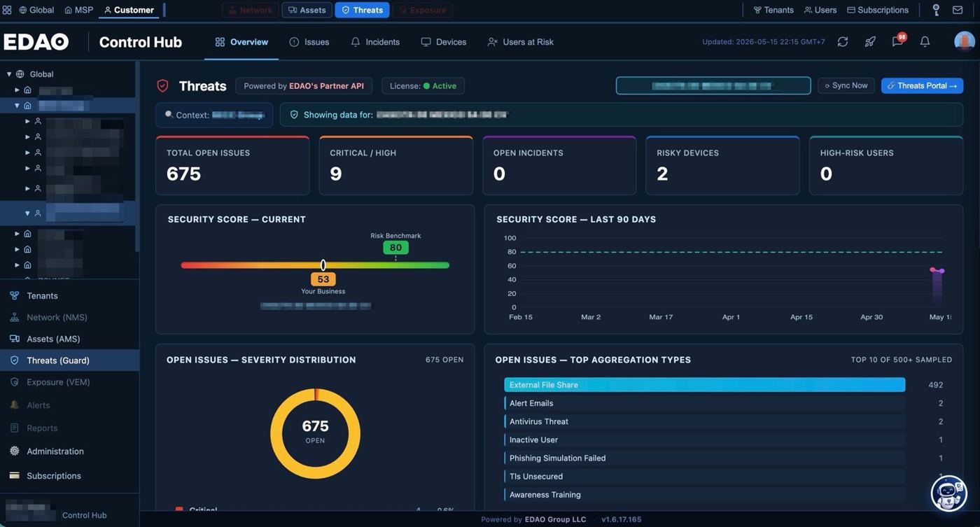Collapse the Global tree node
Viewport: 980px width, 527px height.
tap(9, 74)
